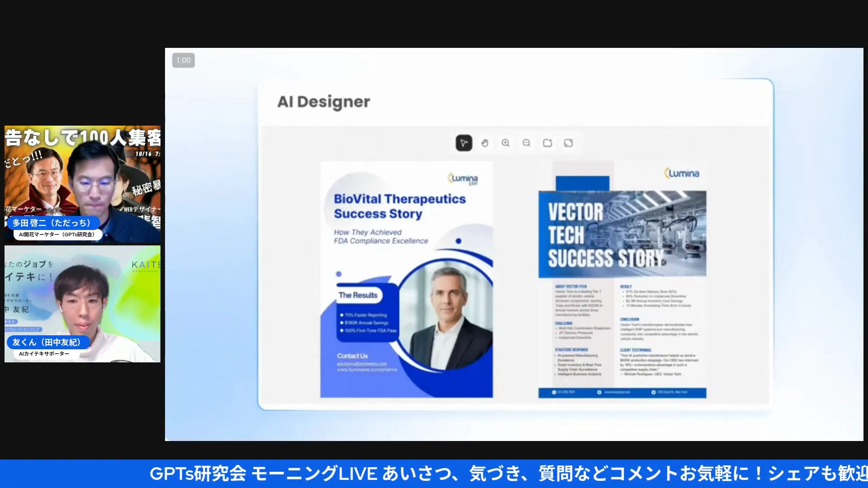Click the zoom-out magnifier icon
The image size is (868, 488).
526,143
